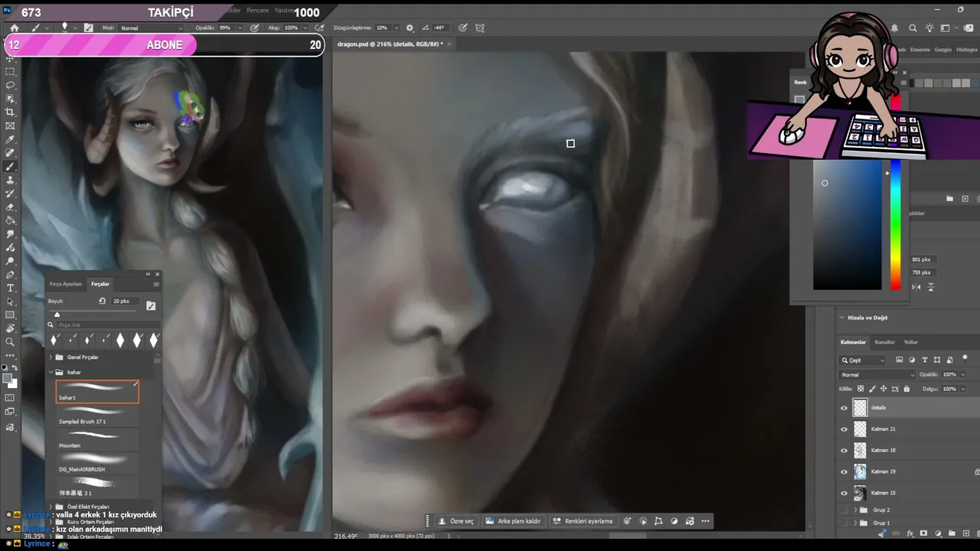Click Arka planı kaldır button
The height and width of the screenshot is (551, 980).
click(x=514, y=521)
